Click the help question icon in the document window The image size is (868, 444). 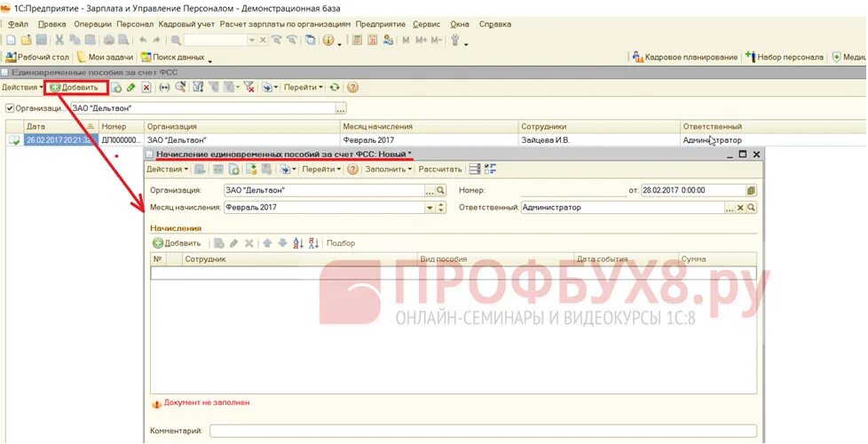(352, 169)
